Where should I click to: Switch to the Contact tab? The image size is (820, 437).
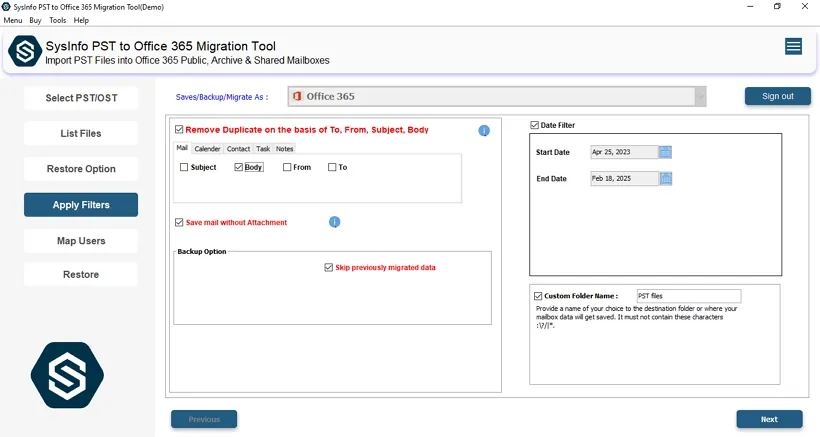(238, 149)
